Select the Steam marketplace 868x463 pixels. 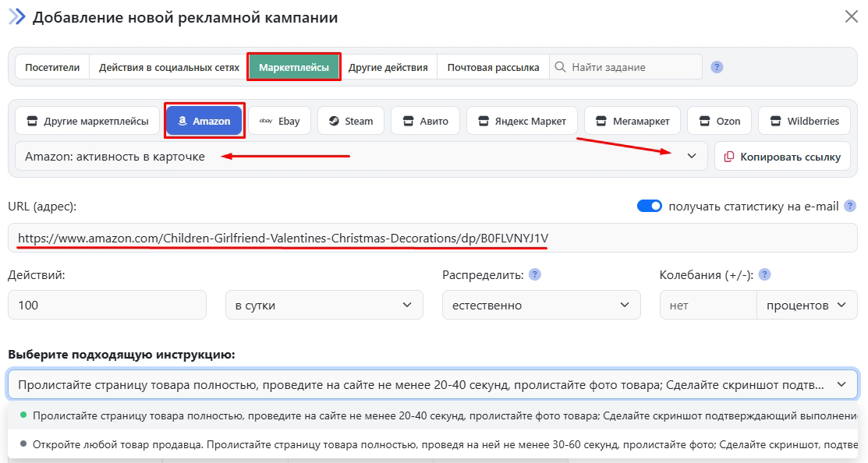(350, 121)
